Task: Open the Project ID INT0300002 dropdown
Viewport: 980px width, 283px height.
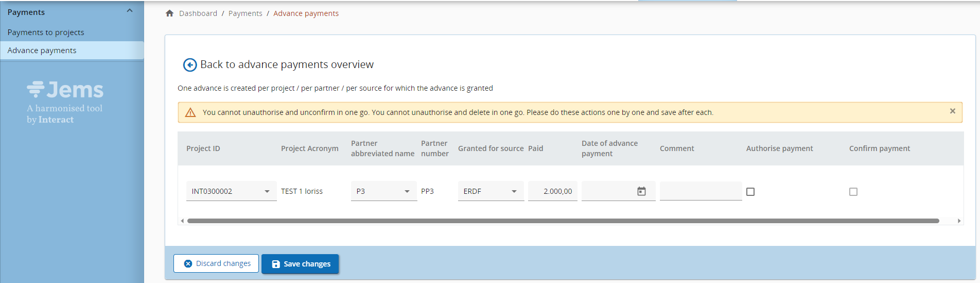Action: tap(231, 191)
